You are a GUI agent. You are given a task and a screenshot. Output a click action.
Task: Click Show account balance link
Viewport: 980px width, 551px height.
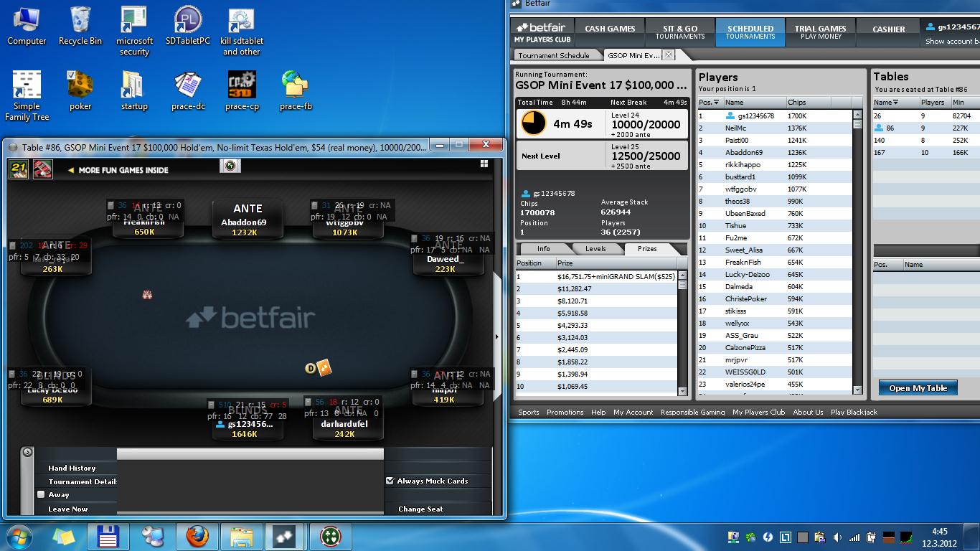click(952, 41)
